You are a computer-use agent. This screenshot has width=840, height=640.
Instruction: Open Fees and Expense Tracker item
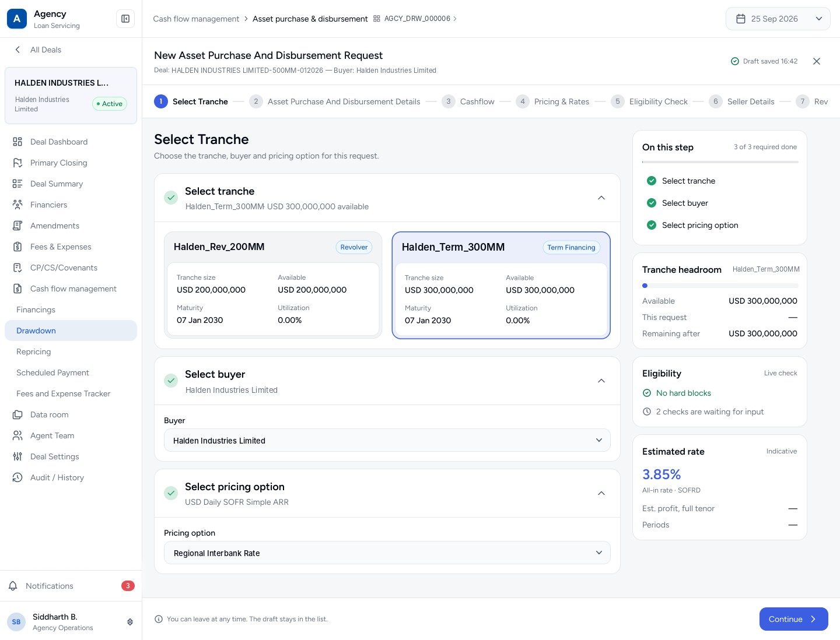tap(71, 393)
